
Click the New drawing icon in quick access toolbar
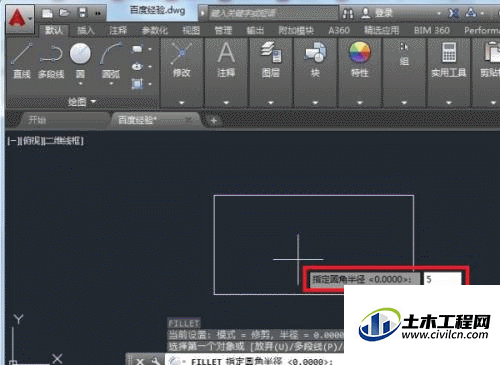coord(47,13)
